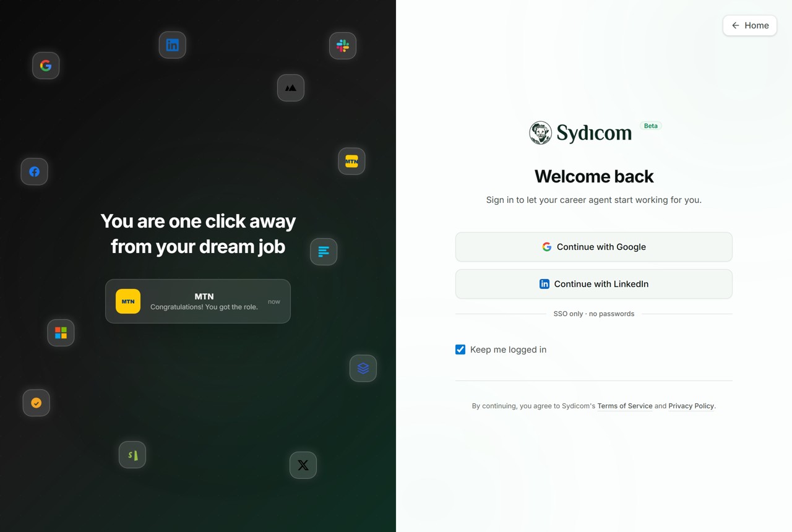Click the Sydicom lion logo
792x532 pixels.
coord(540,133)
